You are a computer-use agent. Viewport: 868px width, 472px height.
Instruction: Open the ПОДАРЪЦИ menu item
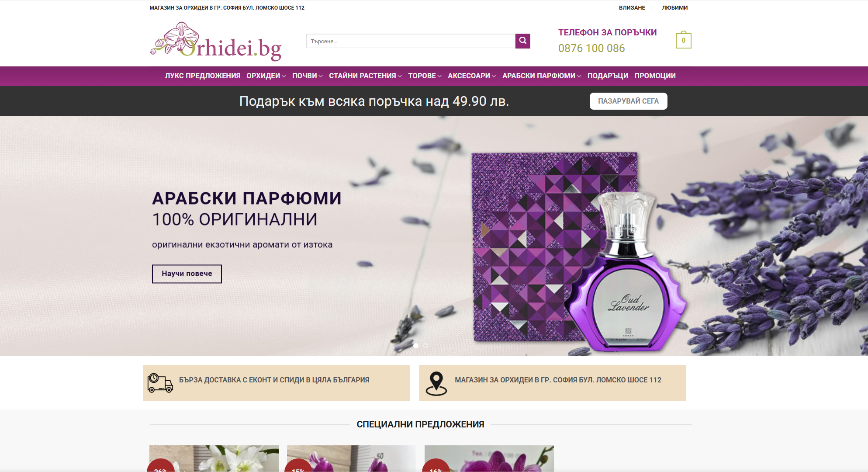tap(608, 76)
